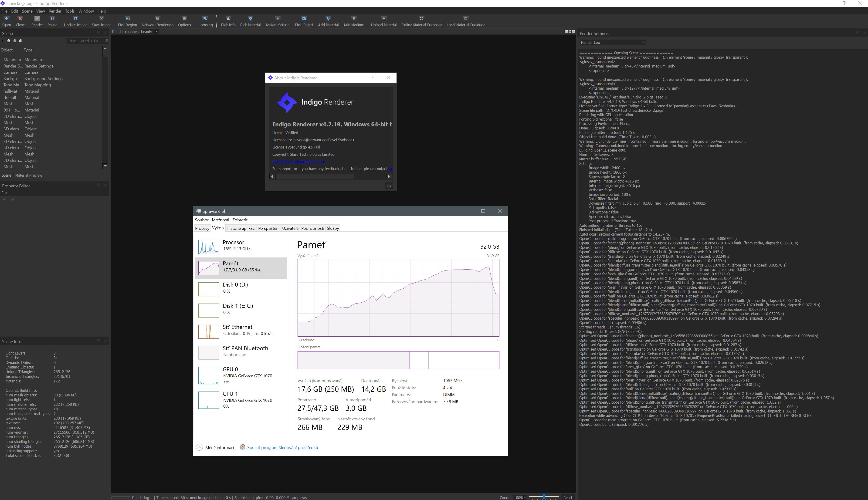Click the Add Material toolbar icon
868x500 pixels.
[x=328, y=21]
